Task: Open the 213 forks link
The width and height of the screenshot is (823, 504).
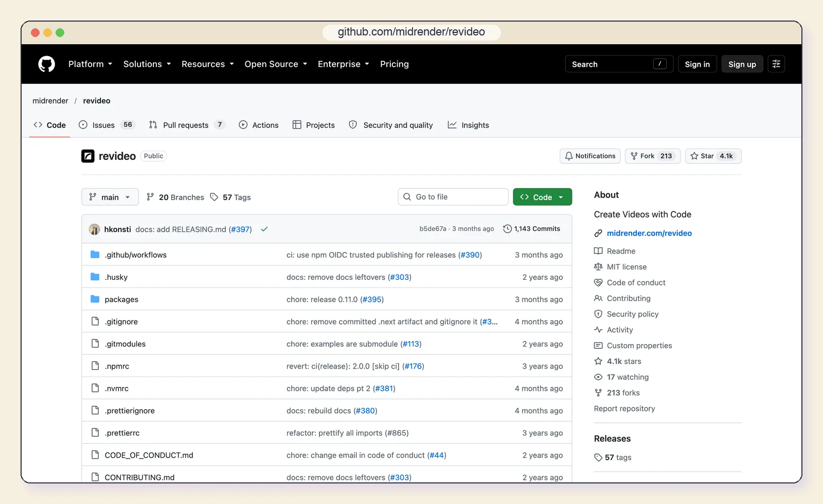Action: (x=623, y=393)
